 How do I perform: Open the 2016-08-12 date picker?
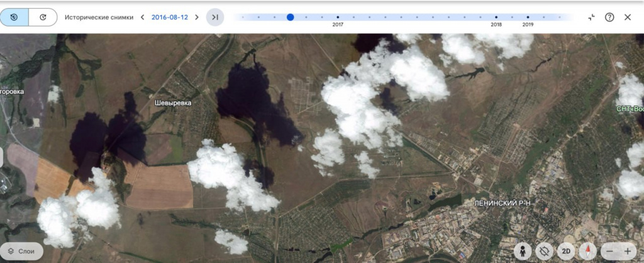[x=169, y=17]
